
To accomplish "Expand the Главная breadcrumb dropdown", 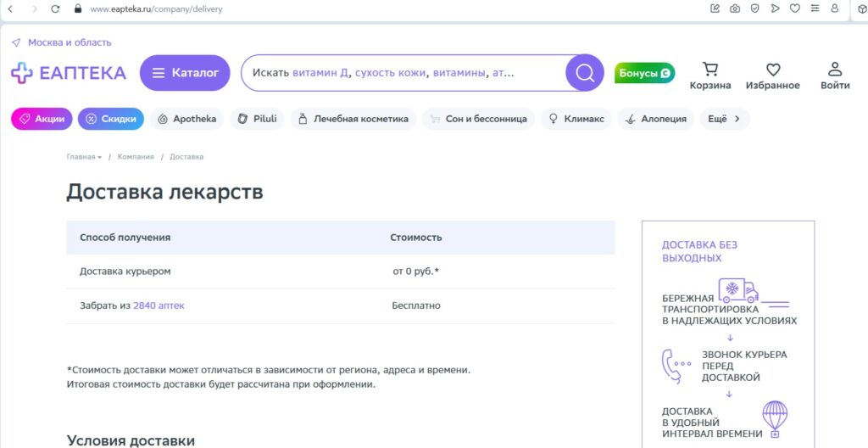I will coord(84,157).
